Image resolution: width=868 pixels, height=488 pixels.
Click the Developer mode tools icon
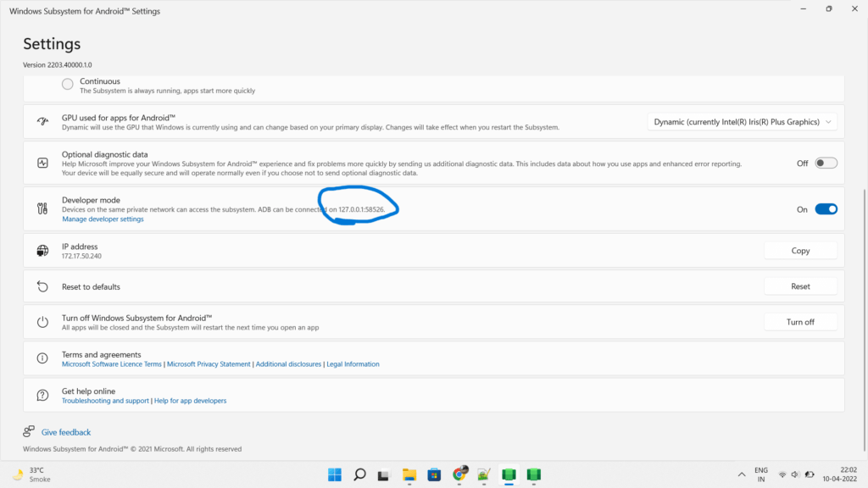(42, 208)
